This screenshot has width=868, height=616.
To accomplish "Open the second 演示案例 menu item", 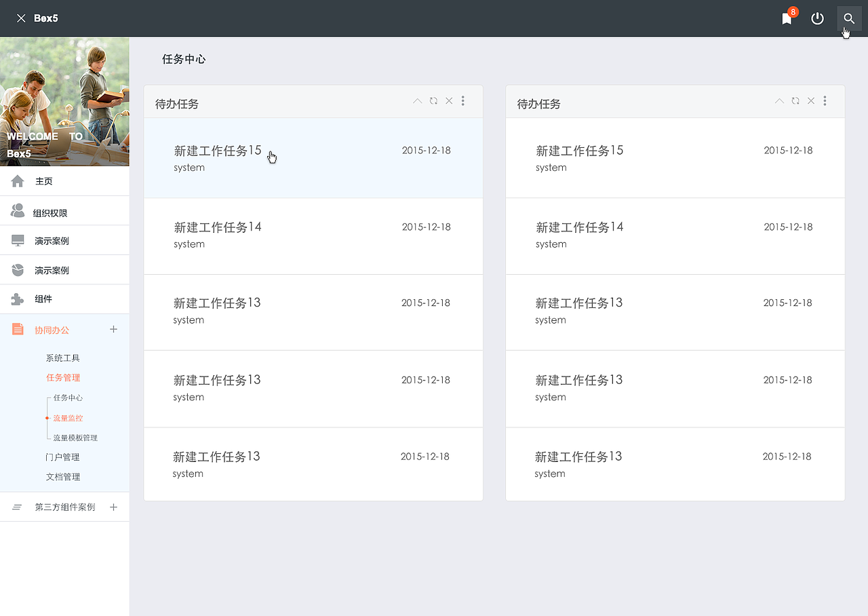I will [64, 270].
